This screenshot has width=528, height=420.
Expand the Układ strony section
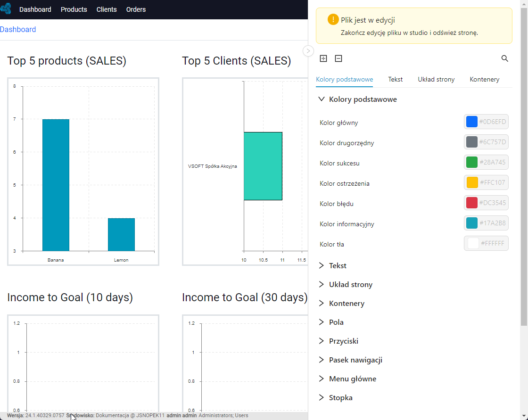click(322, 284)
